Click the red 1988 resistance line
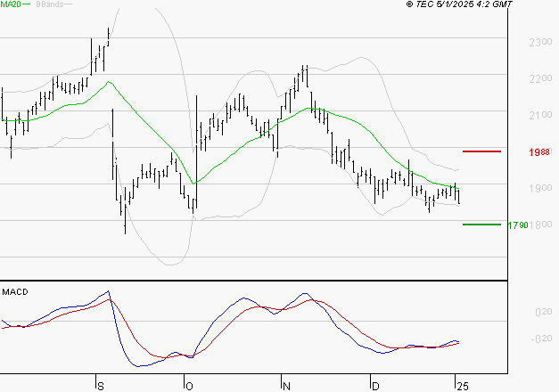The width and height of the screenshot is (559, 392). [481, 151]
